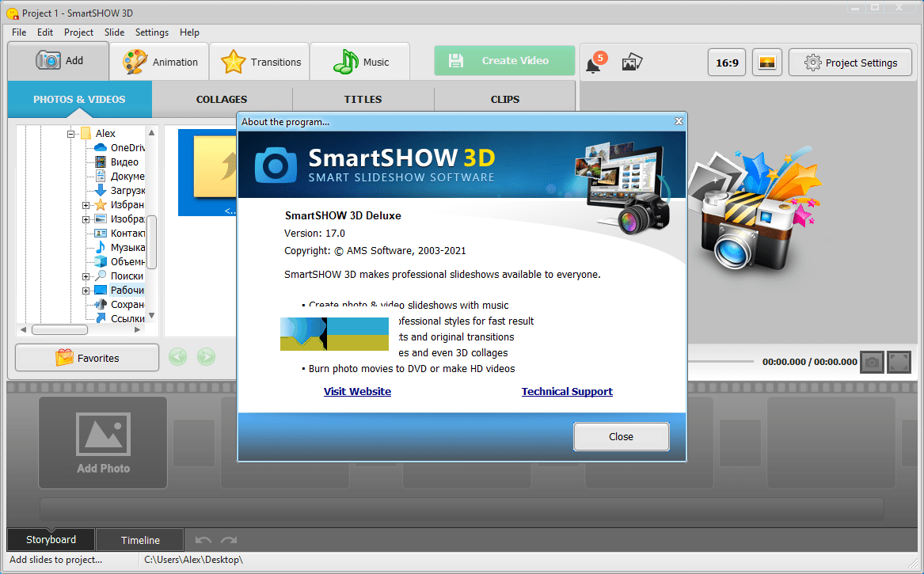Select the Загрузк folder
This screenshot has width=924, height=574.
click(x=120, y=190)
